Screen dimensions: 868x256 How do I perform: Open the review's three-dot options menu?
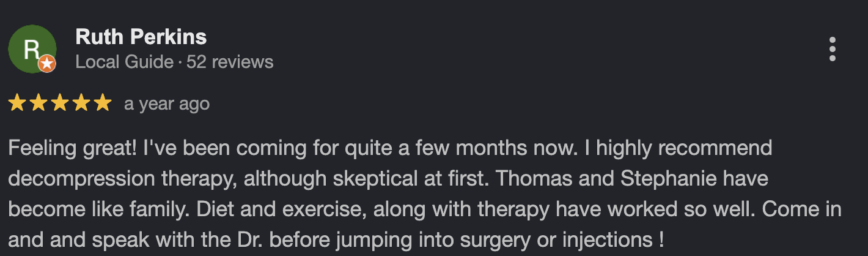click(x=832, y=49)
